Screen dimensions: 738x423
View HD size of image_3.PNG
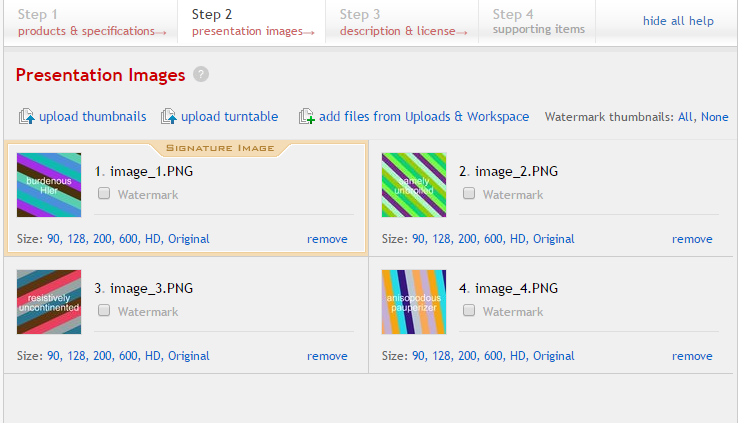pyautogui.click(x=153, y=356)
